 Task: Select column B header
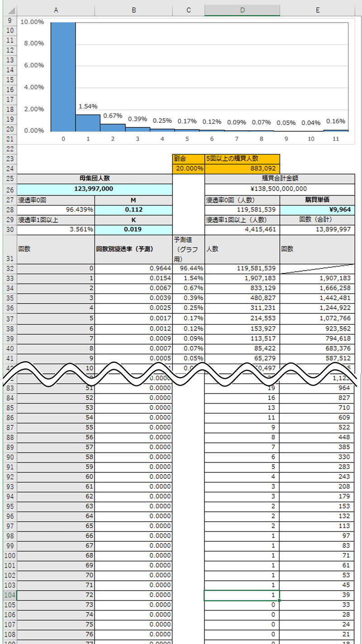133,10
